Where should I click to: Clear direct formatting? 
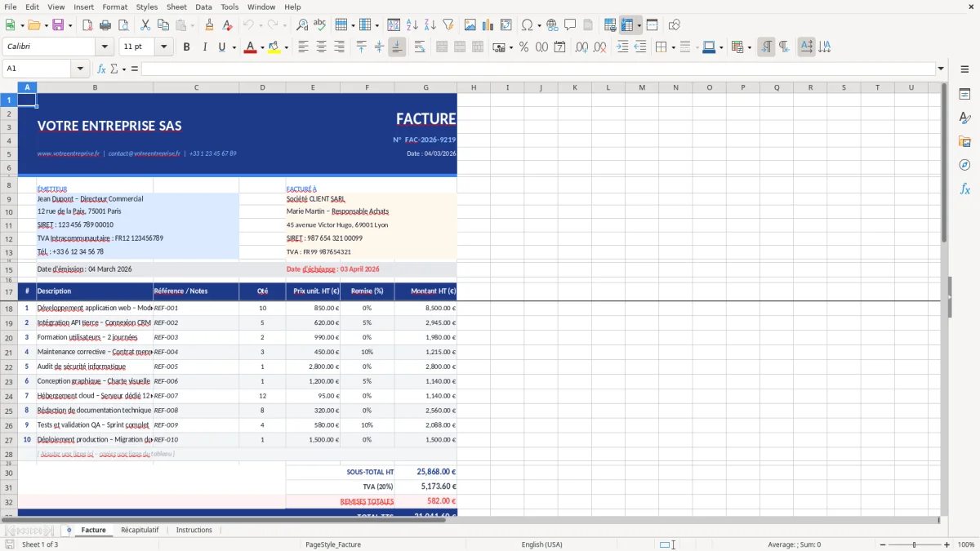click(226, 25)
